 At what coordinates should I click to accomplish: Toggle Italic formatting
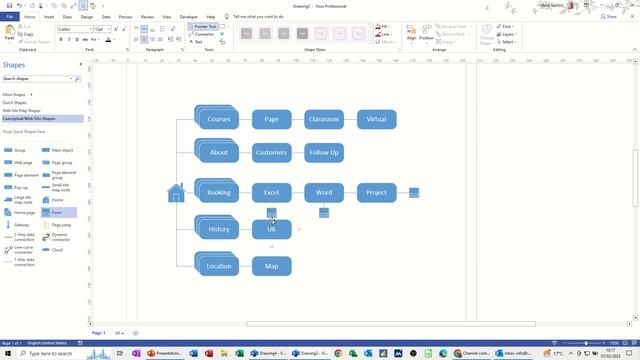pos(69,40)
